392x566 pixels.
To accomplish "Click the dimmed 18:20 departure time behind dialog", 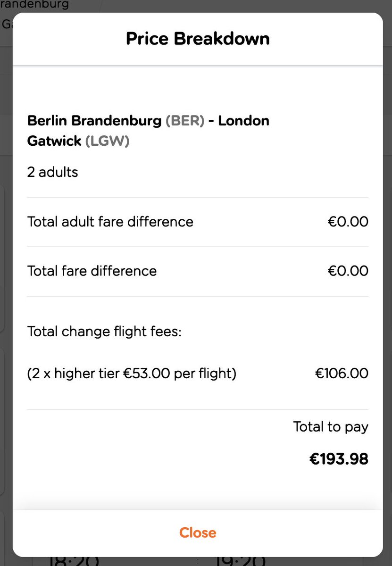I will click(x=73, y=561).
